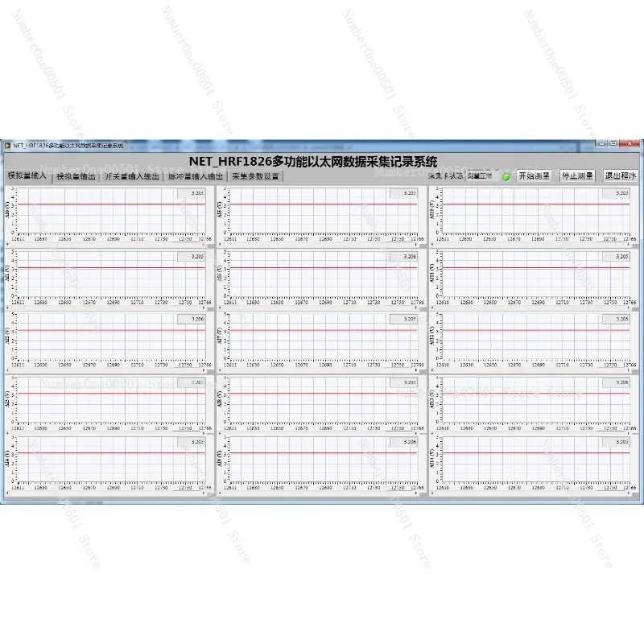Click the AI8 waveform chart plot area
644x644 pixels.
324,400
